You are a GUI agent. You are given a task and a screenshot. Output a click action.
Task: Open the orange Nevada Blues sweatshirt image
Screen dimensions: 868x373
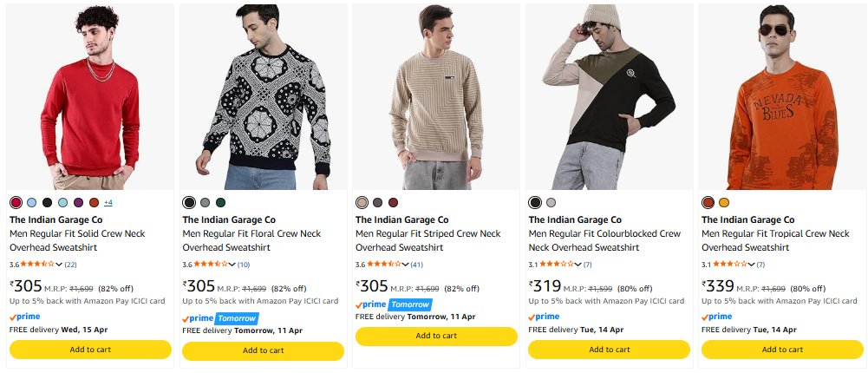[782, 97]
